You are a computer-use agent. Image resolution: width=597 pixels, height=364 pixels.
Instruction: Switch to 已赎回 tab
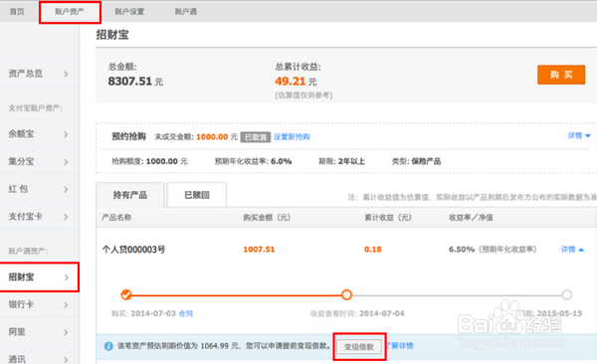[197, 195]
